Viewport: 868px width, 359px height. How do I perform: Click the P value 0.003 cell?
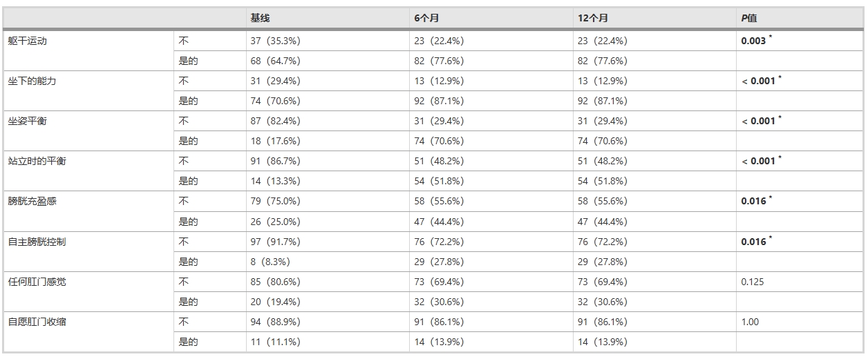point(753,41)
